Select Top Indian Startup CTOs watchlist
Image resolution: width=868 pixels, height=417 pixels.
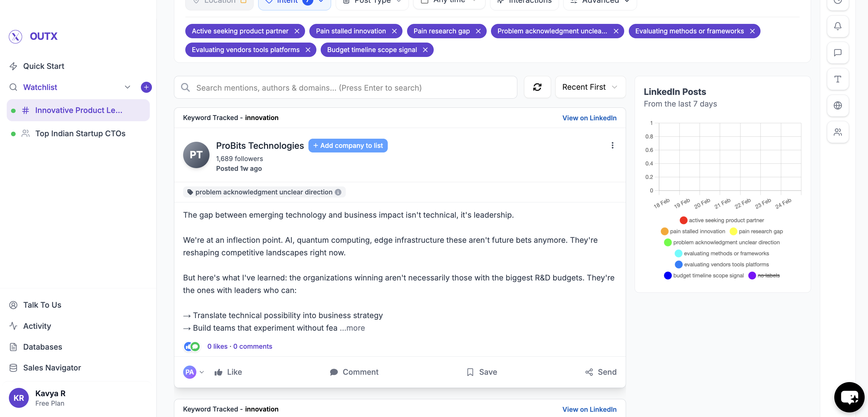[x=80, y=133]
